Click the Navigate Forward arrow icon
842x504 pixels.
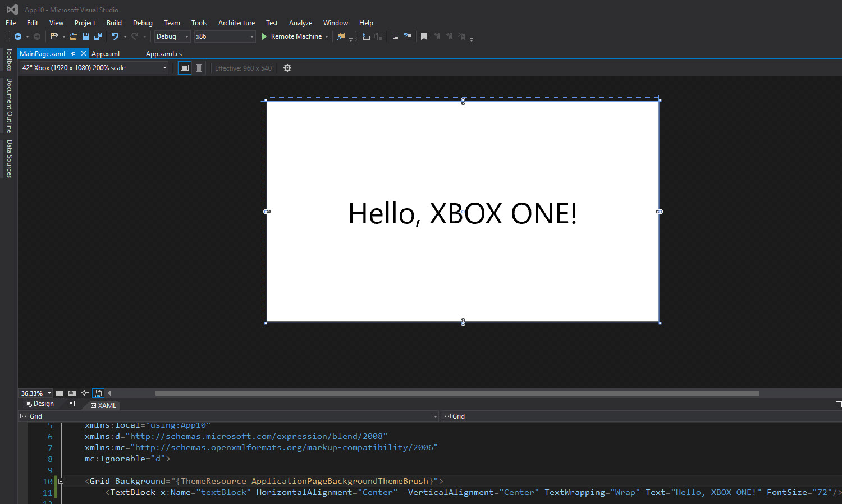pos(37,36)
